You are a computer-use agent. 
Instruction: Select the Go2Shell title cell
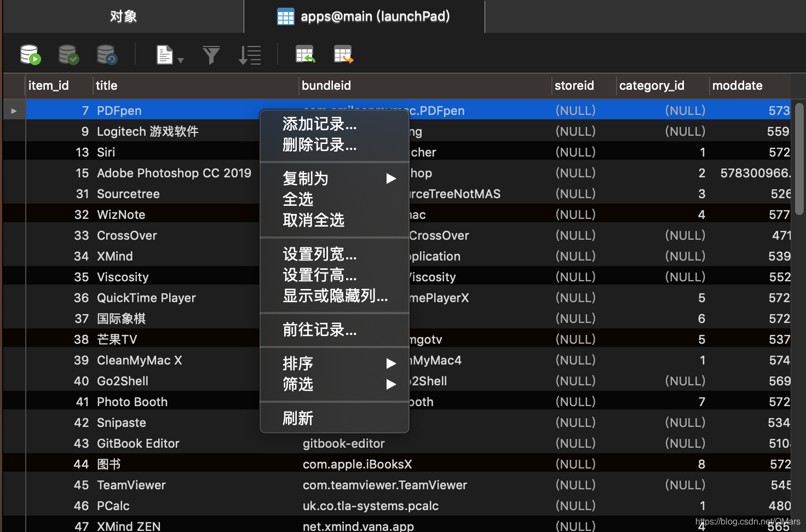point(123,381)
